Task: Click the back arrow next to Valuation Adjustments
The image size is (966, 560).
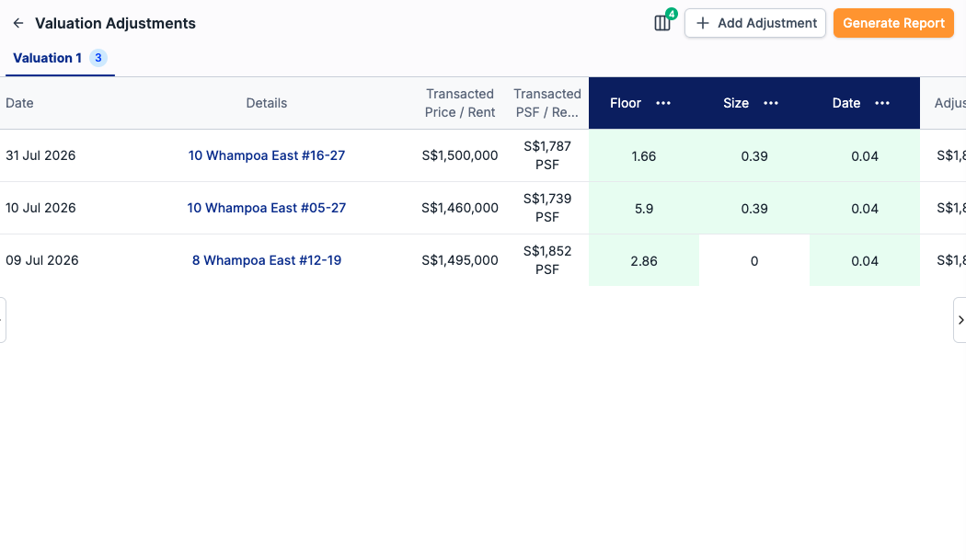Action: tap(17, 23)
